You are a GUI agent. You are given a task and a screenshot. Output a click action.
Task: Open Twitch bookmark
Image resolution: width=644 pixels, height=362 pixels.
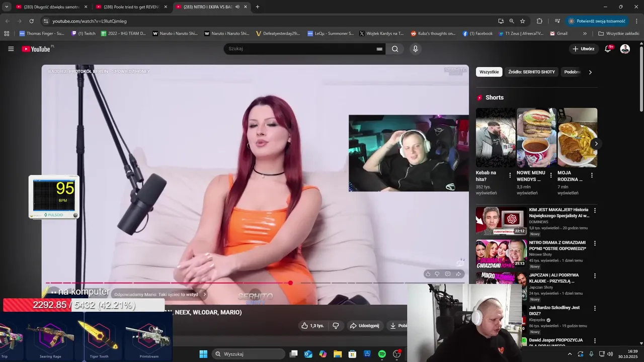(84, 34)
